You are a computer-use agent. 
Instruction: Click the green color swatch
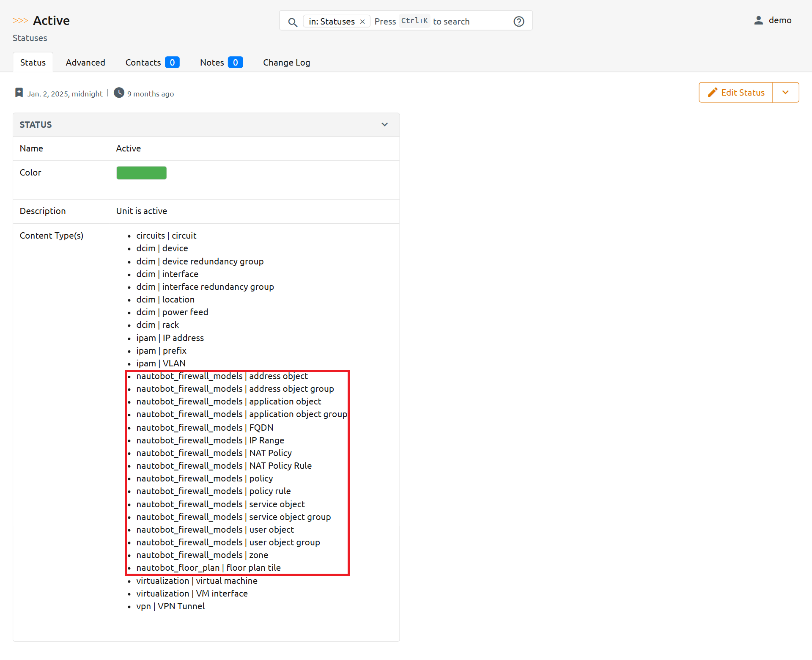pos(141,173)
